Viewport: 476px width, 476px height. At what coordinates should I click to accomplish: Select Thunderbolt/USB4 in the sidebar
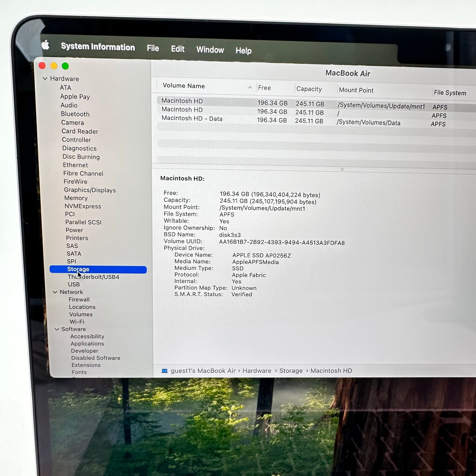[93, 277]
